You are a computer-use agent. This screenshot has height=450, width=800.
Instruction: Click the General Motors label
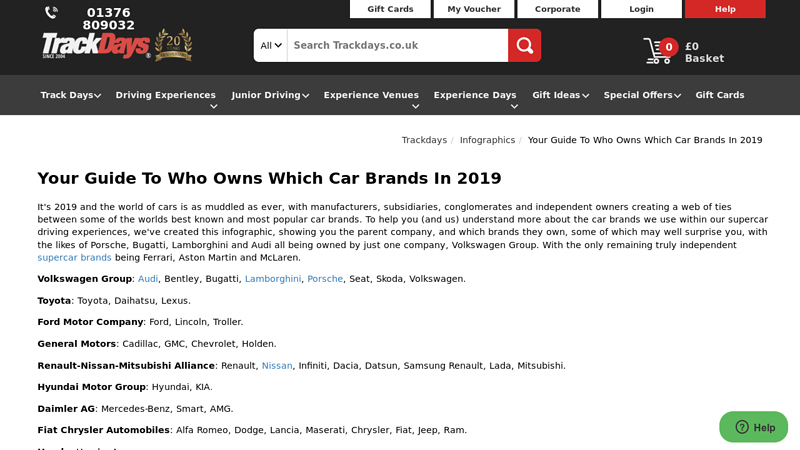click(77, 344)
